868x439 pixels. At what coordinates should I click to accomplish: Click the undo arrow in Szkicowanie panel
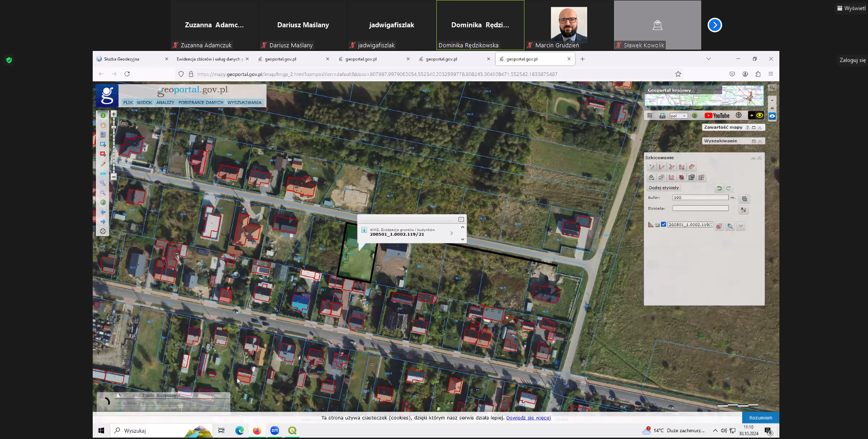pyautogui.click(x=719, y=188)
